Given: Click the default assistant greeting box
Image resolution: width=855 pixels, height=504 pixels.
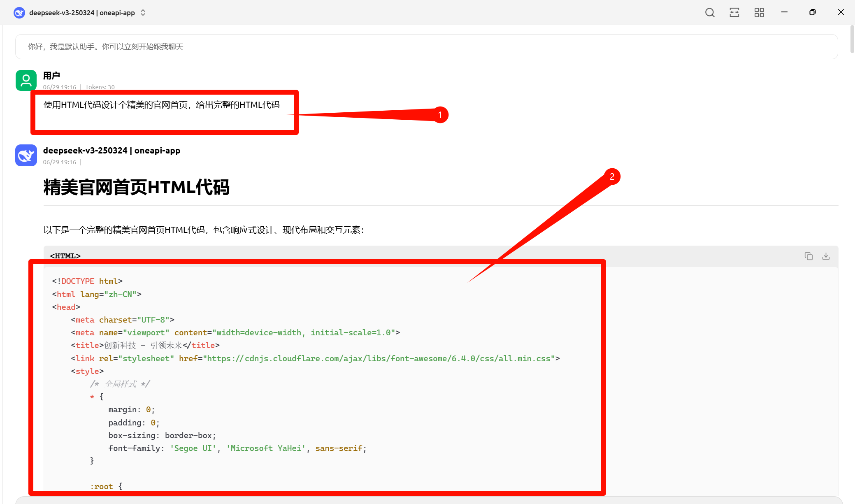Looking at the screenshot, I should (426, 47).
